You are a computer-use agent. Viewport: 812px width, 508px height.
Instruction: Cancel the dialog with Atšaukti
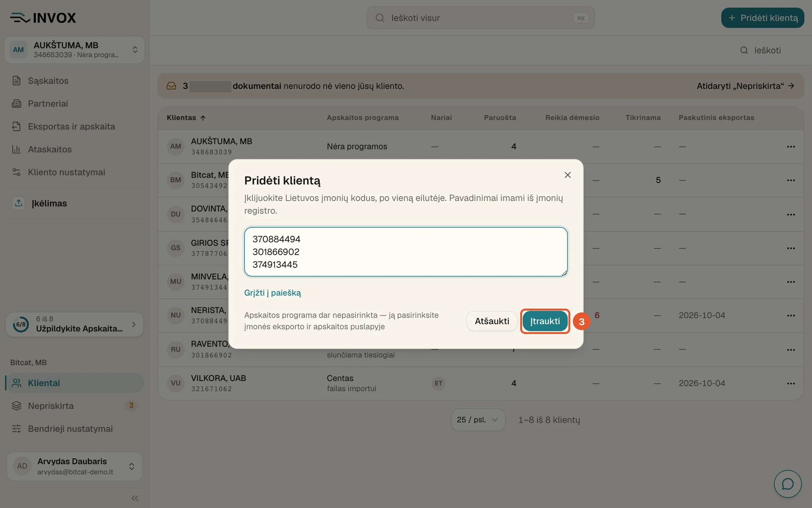(492, 321)
